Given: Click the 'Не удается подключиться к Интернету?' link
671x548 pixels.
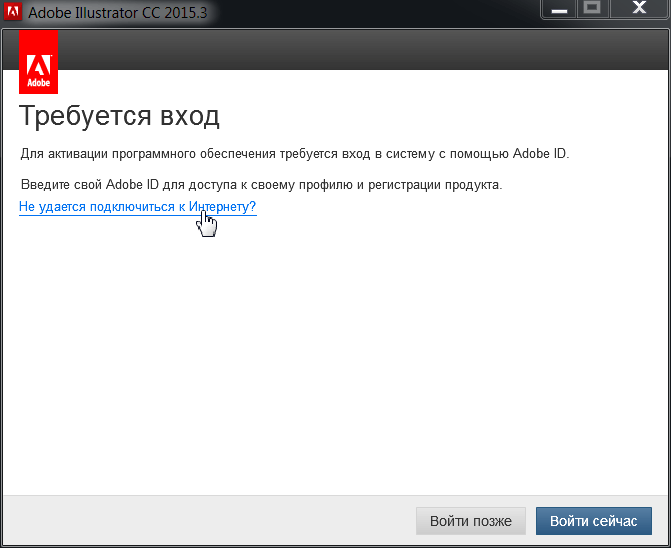Looking at the screenshot, I should coord(137,207).
